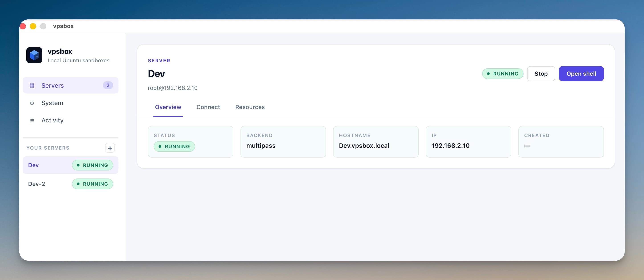Open a shell with the Open shell button
This screenshot has width=644, height=280.
coord(581,73)
